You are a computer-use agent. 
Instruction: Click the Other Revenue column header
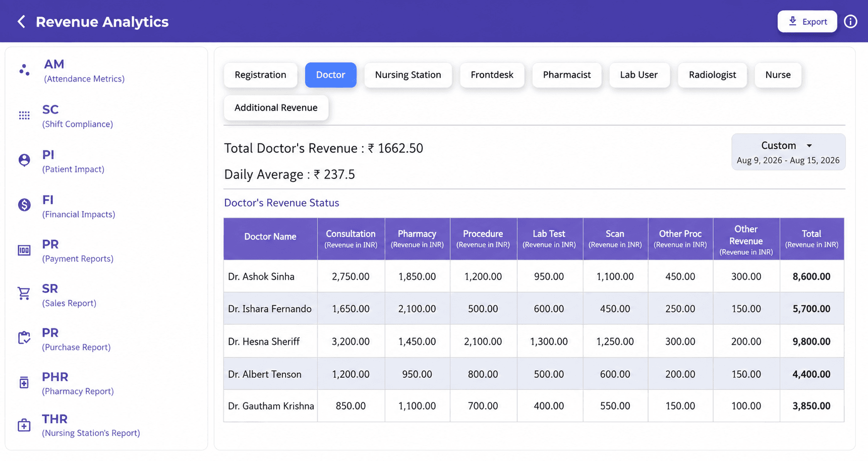coord(746,239)
